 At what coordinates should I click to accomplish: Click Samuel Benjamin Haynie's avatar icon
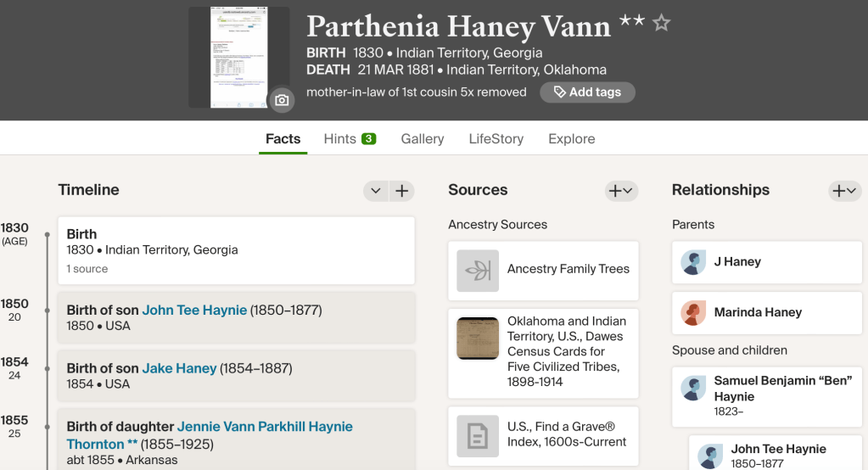point(693,389)
